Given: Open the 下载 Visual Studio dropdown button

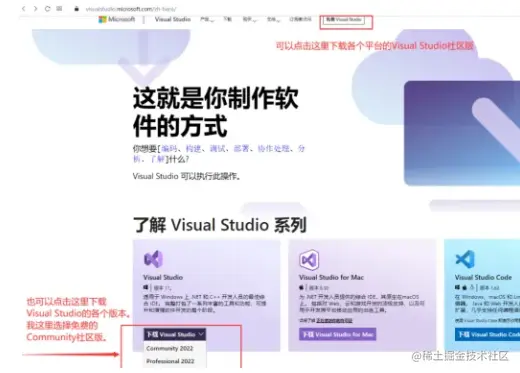Looking at the screenshot, I should coord(175,334).
